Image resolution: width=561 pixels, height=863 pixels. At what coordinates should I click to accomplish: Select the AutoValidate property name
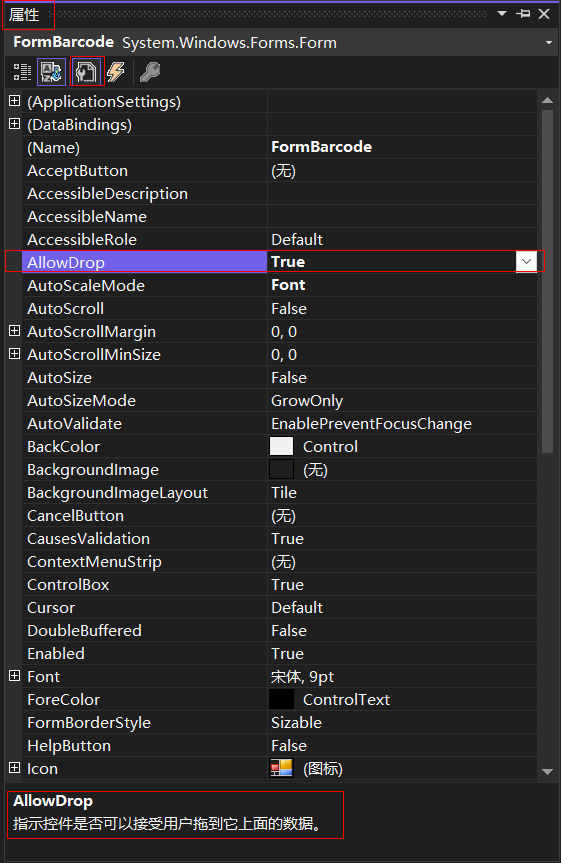(x=74, y=424)
